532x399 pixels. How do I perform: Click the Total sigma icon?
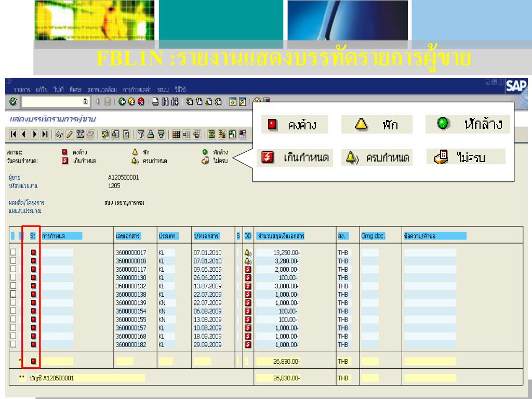tap(212, 135)
